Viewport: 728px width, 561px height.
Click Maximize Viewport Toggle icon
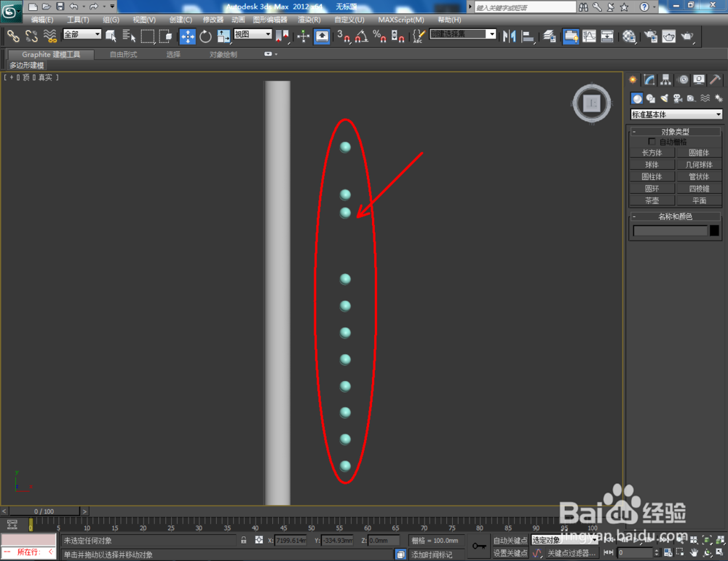click(719, 553)
